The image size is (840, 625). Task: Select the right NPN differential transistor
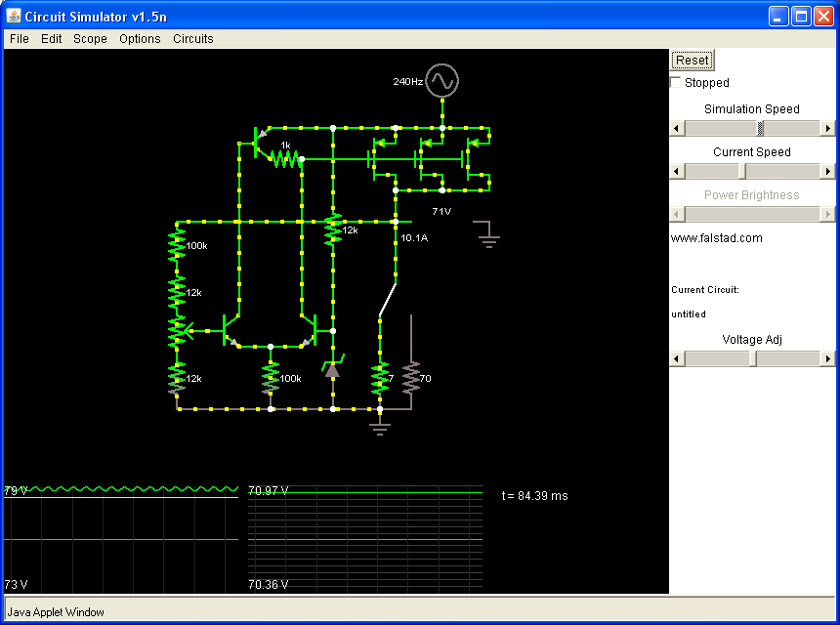[x=310, y=331]
